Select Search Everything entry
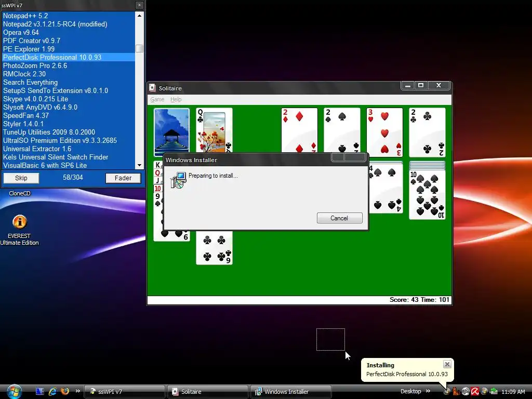Viewport: 532px width, 399px height. click(69, 82)
